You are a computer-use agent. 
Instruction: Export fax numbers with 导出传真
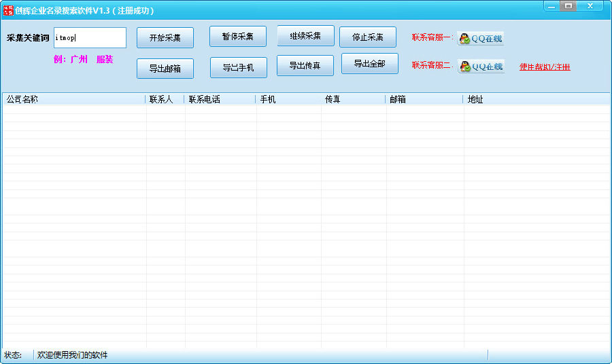[305, 65]
